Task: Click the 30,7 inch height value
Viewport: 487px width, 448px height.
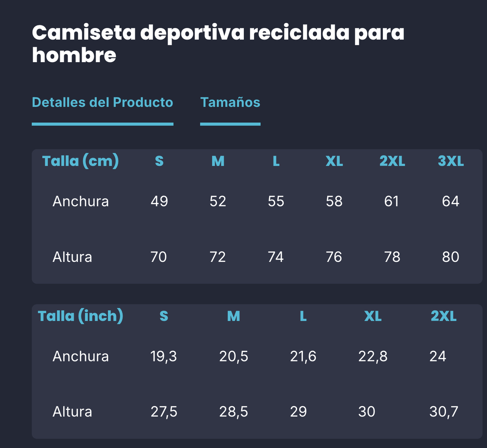Action: pos(444,412)
